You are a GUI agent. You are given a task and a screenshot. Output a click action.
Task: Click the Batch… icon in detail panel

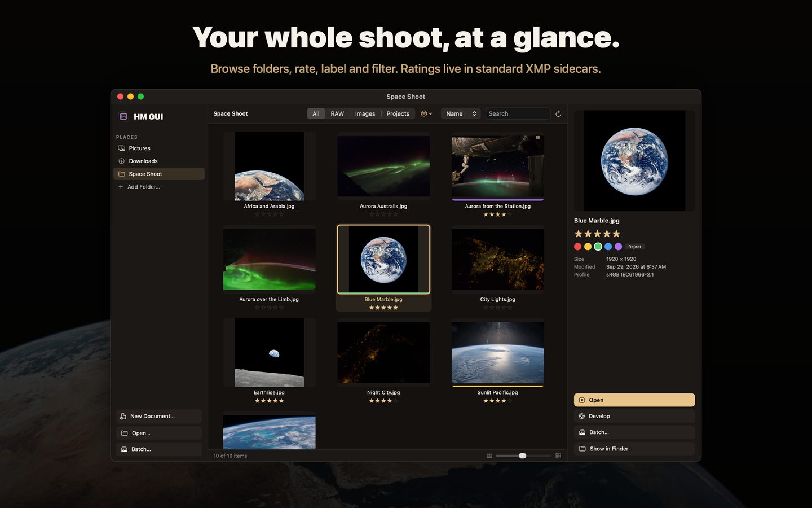(x=582, y=432)
